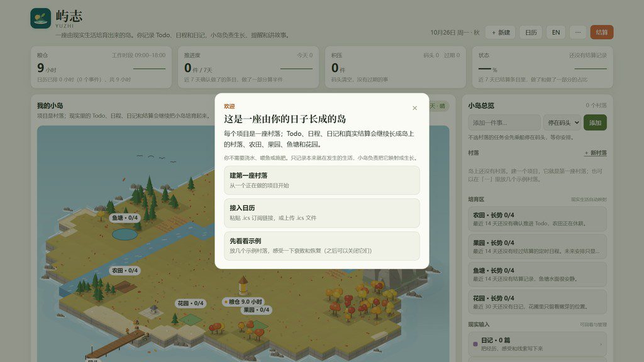Click the 小岛总览 heading
The image size is (644, 362).
(x=481, y=106)
